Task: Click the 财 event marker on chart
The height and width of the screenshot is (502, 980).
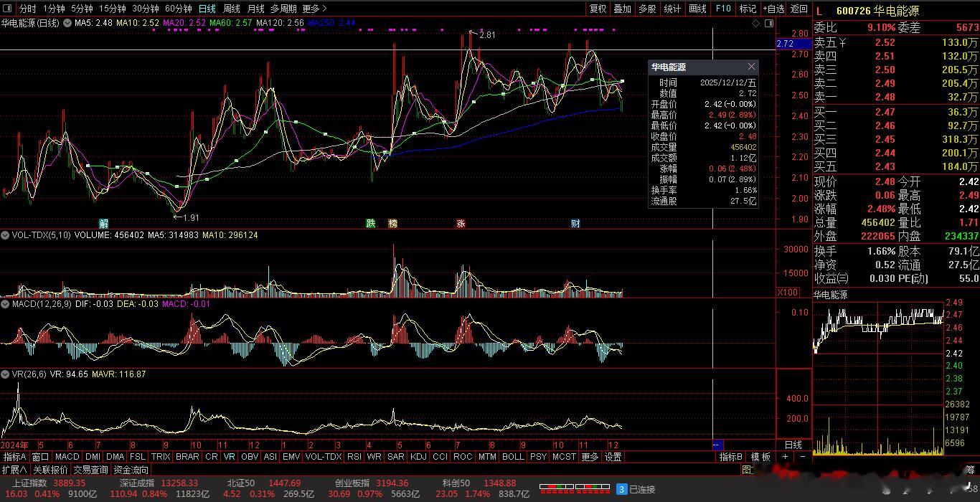Action: tap(575, 223)
